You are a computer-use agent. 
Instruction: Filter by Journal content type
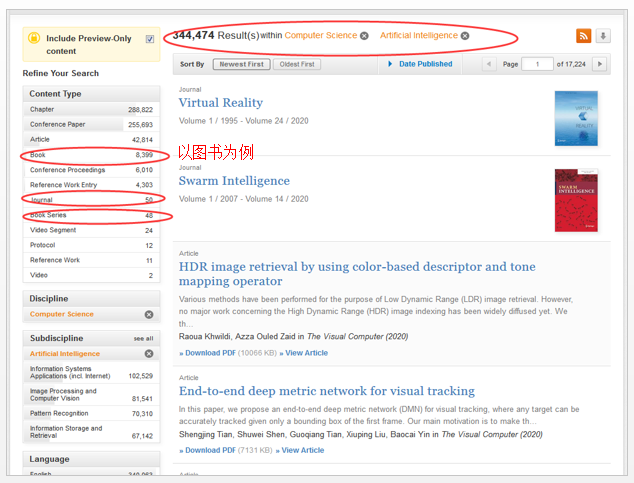91,200
